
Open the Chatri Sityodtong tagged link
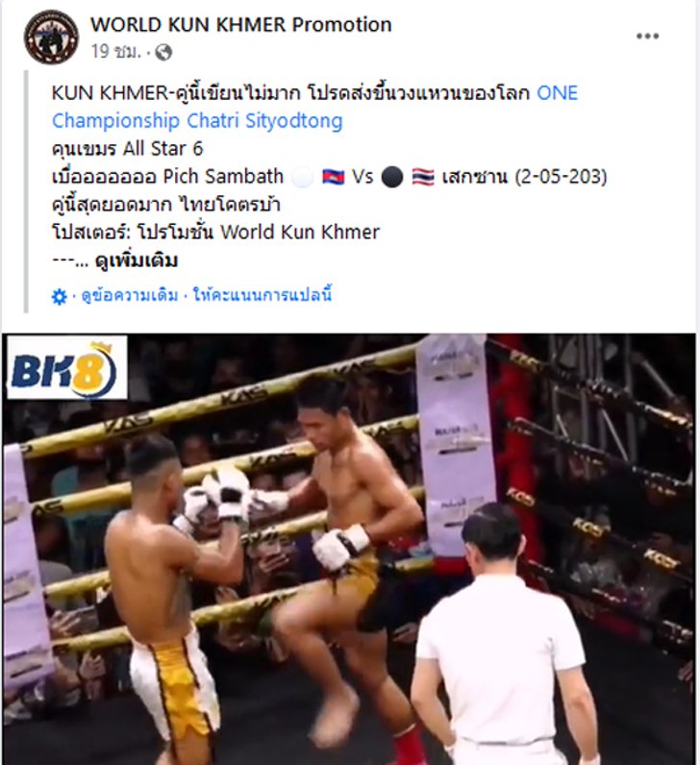tap(265, 120)
